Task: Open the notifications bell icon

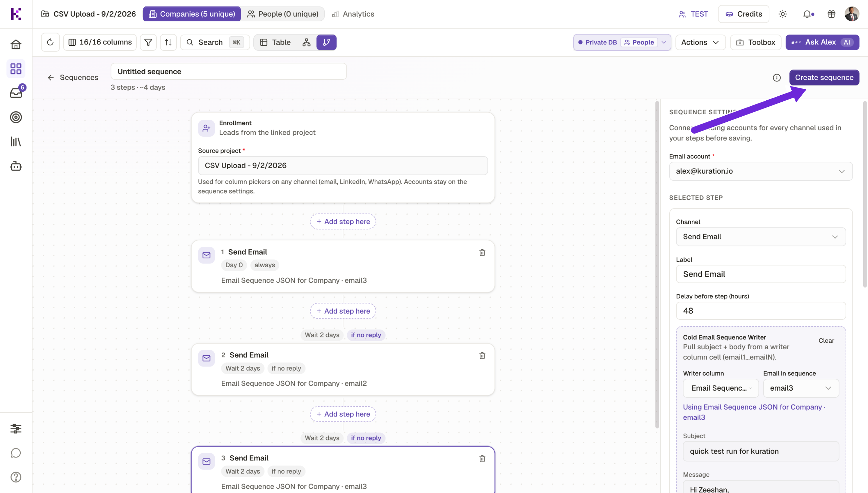Action: (808, 14)
